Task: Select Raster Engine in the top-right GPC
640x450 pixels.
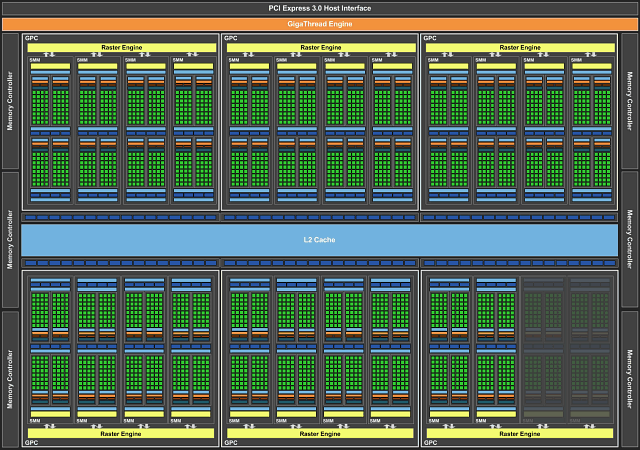Action: tap(520, 47)
